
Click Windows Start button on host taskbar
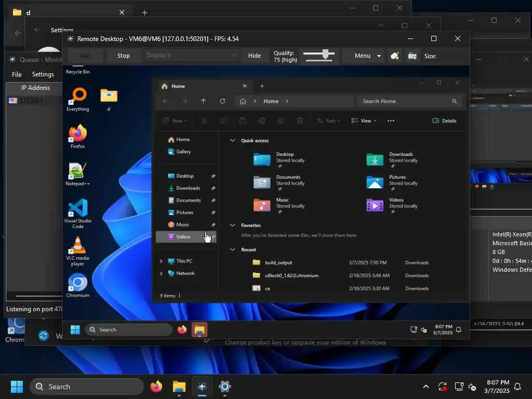pos(17,387)
